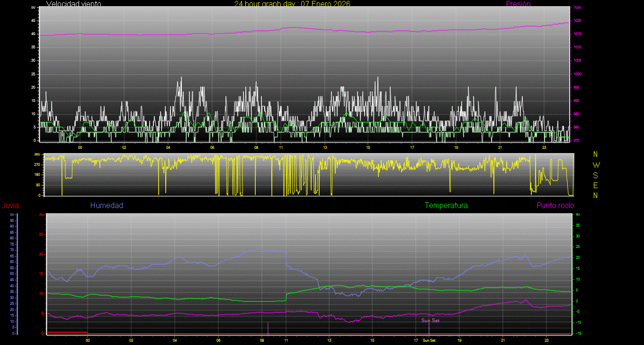Click the green "Temperatura" legend label
This screenshot has width=644, height=345.
(446, 206)
